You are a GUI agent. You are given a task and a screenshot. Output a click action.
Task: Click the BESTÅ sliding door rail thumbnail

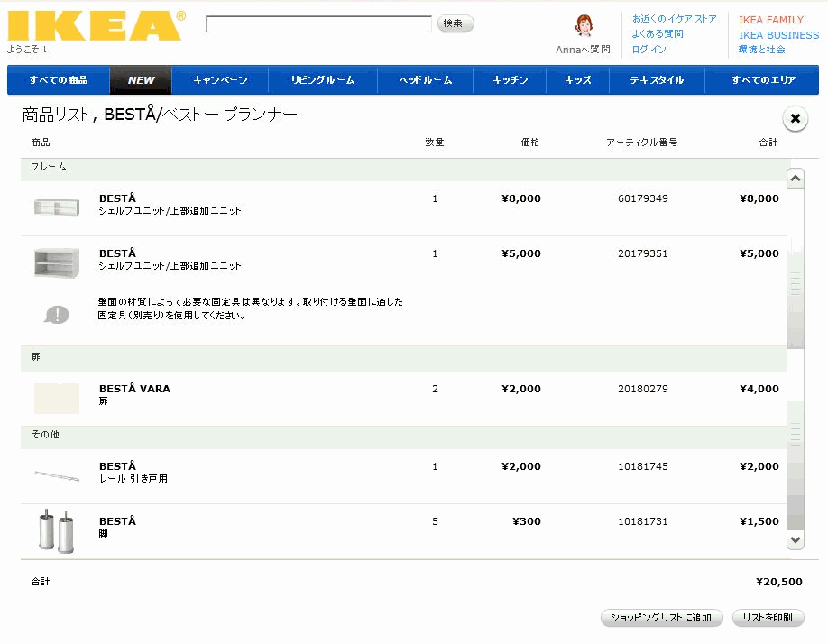tap(57, 475)
